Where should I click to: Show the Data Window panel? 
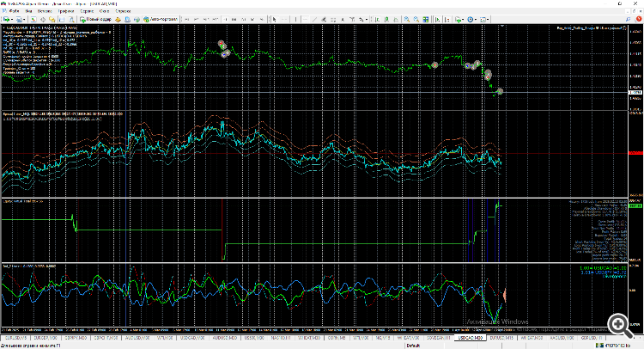(x=43, y=19)
